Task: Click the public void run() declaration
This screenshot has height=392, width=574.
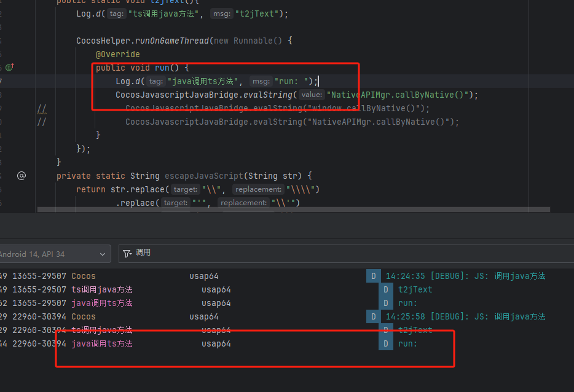Action: [x=142, y=68]
